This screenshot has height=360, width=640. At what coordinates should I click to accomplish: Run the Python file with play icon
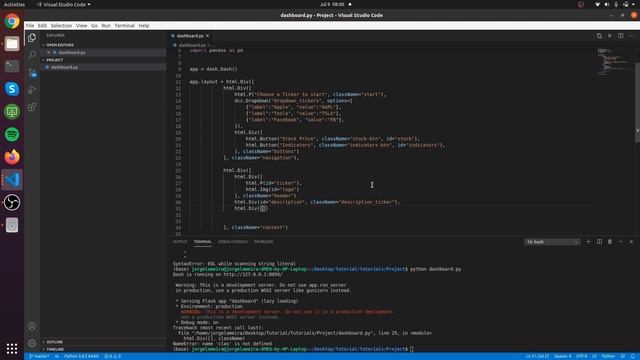point(610,36)
